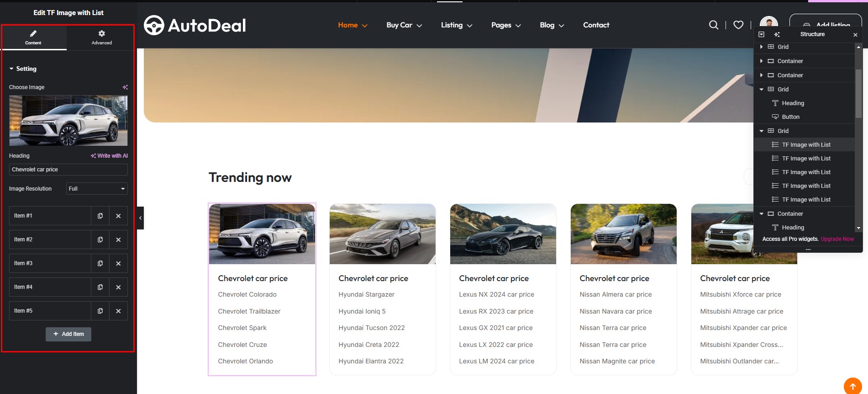
Task: Click the user avatar picture
Action: [769, 21]
